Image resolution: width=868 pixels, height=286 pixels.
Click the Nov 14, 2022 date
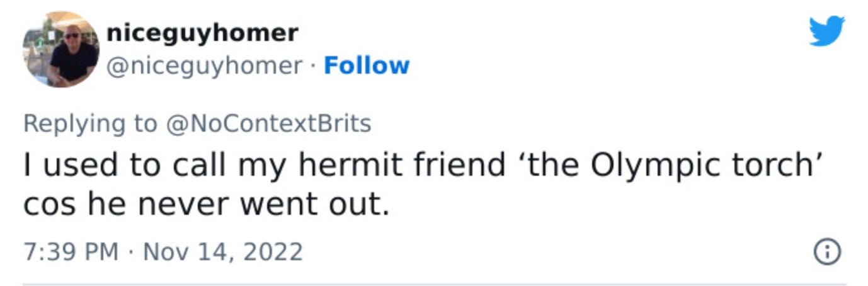click(x=223, y=253)
